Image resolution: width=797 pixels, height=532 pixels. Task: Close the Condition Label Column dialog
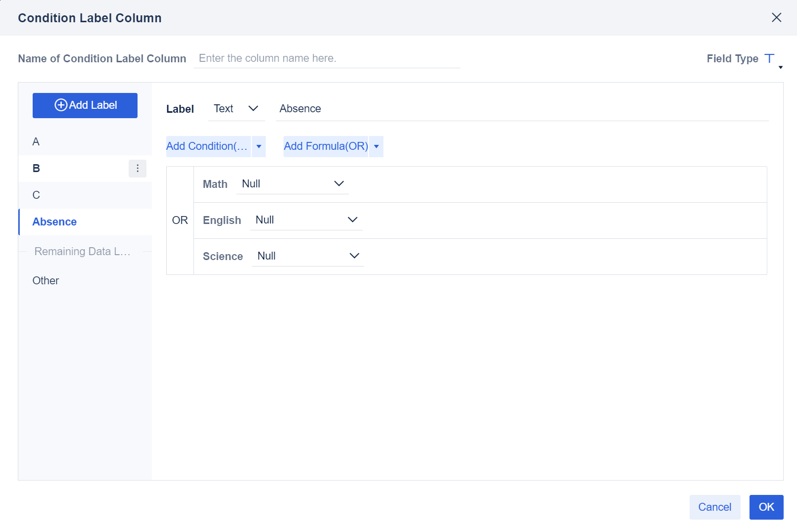(x=776, y=17)
